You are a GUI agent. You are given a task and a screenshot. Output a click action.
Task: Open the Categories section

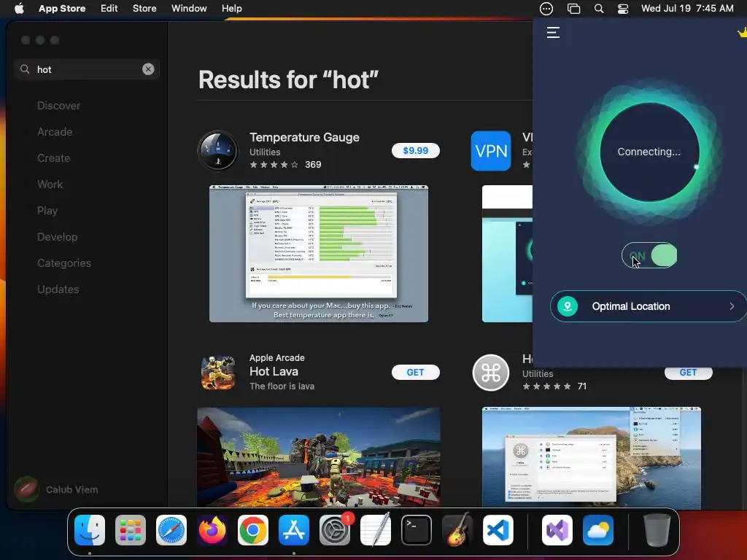[x=64, y=262]
